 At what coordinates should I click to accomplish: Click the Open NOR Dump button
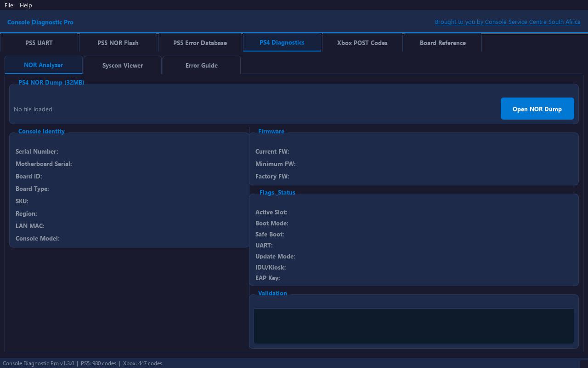click(x=537, y=109)
